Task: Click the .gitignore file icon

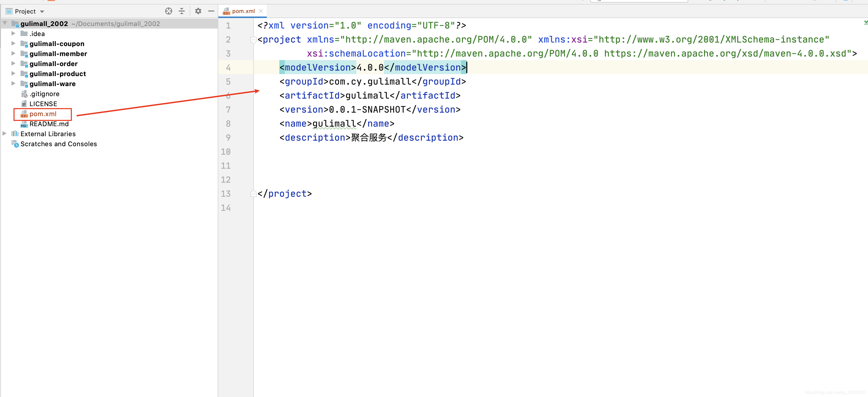Action: coord(24,94)
